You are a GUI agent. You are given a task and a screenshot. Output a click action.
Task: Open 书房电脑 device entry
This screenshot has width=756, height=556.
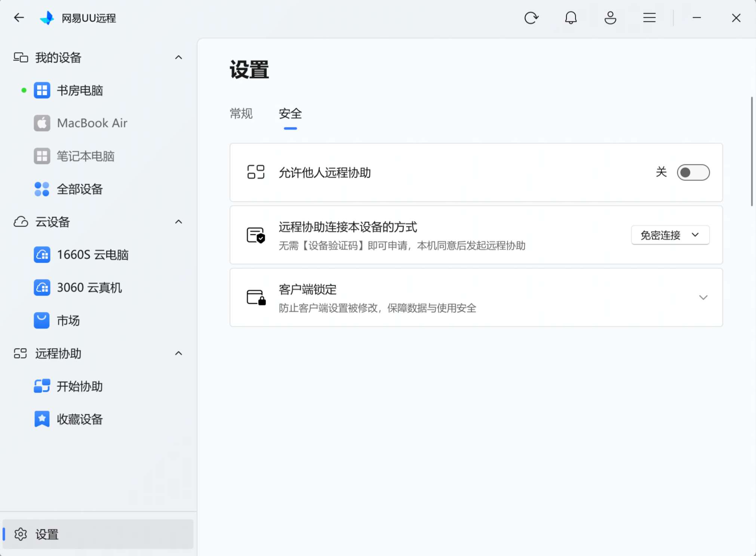98,90
